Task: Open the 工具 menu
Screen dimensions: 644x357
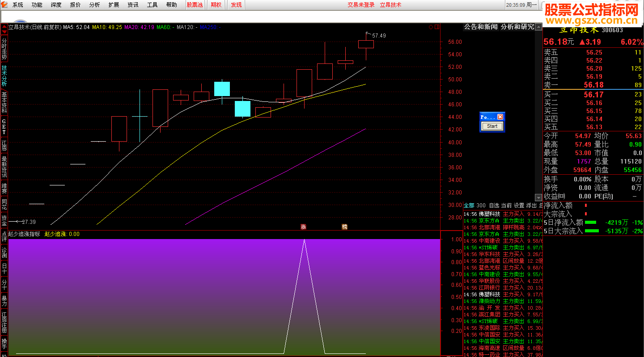Action: pos(153,5)
